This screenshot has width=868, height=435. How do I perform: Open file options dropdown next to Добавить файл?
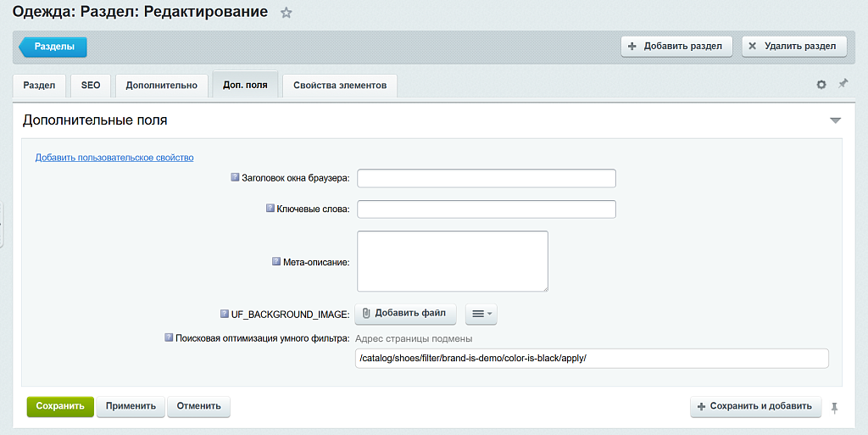(x=481, y=314)
